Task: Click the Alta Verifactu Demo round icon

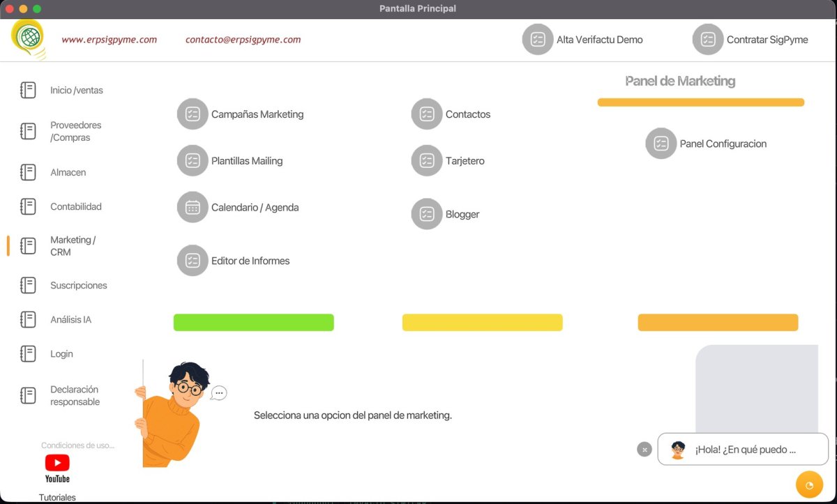Action: pyautogui.click(x=538, y=39)
